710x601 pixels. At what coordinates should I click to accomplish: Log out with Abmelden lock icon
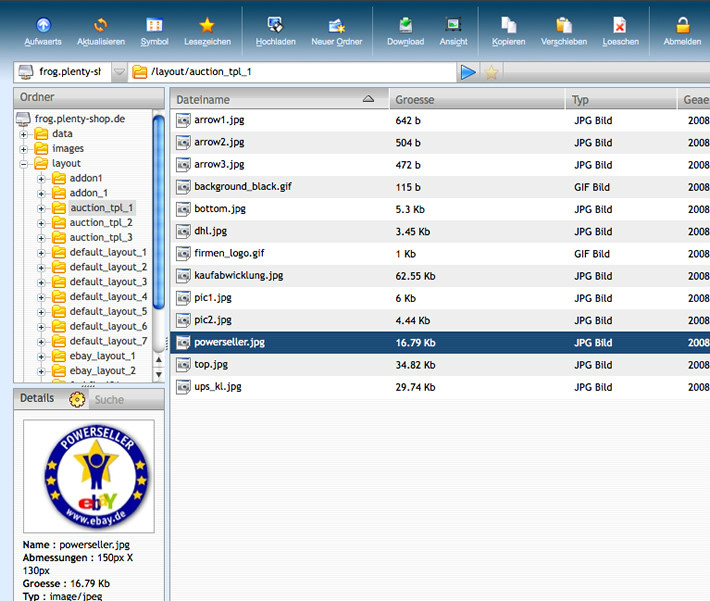[682, 25]
